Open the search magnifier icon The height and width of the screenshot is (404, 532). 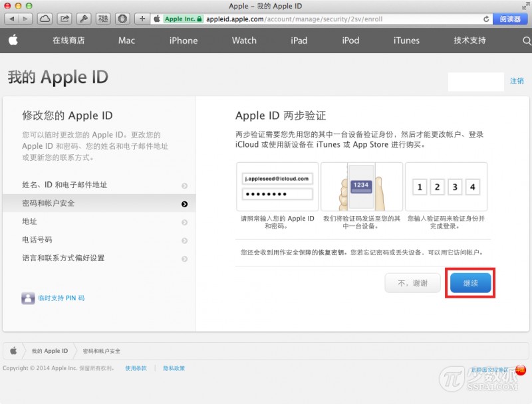point(527,41)
